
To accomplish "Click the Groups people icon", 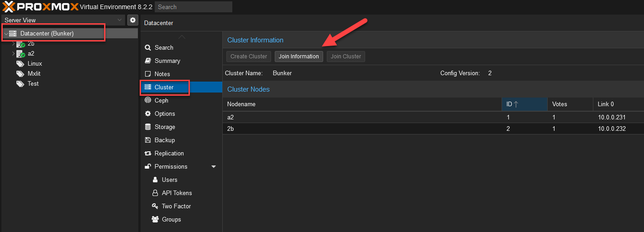I will pyautogui.click(x=155, y=219).
